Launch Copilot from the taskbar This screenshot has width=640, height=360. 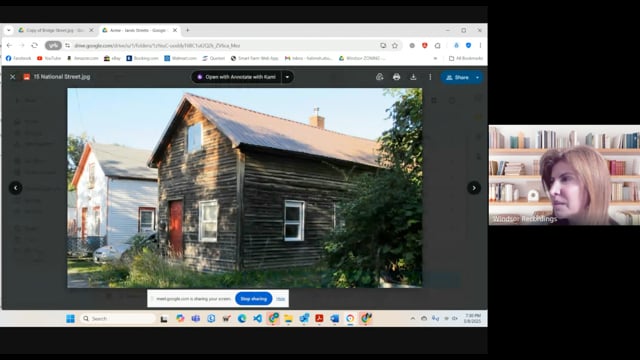(180, 318)
